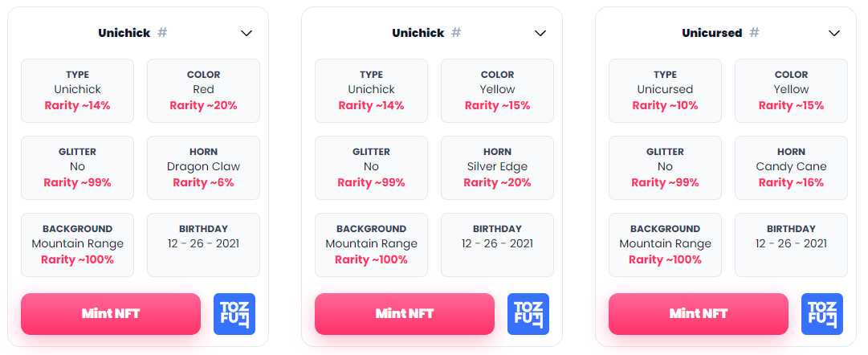The height and width of the screenshot is (355, 868).
Task: Collapse the Unicursed card using its chevron
Action: (834, 33)
